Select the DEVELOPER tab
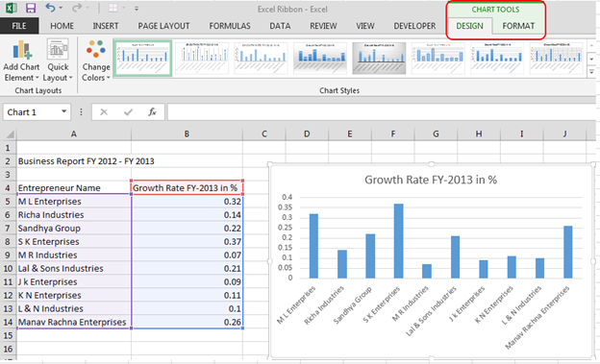Screen dimensions: 600x364 coord(414,26)
